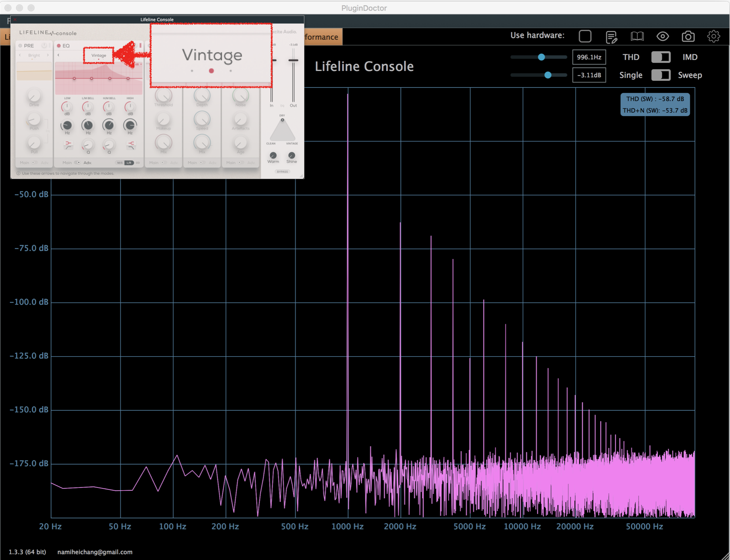This screenshot has height=560, width=730.
Task: Open the notes editor icon
Action: click(x=611, y=37)
